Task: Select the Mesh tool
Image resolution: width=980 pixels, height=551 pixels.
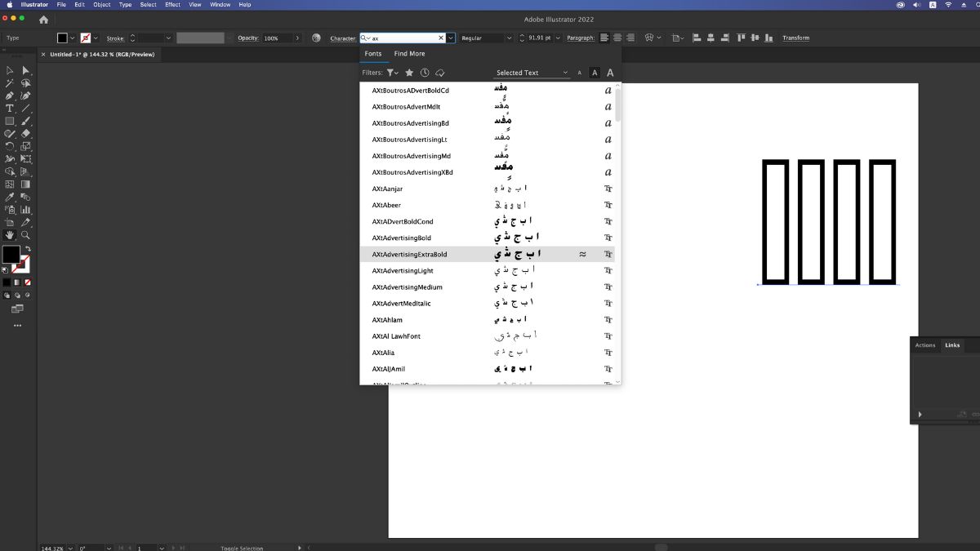Action: coord(10,184)
